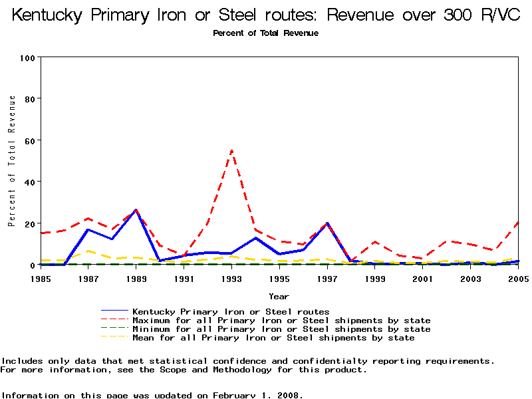Click the vertical 'Percent of Total Revenue' axis label
This screenshot has height=399, width=532.
pos(12,161)
